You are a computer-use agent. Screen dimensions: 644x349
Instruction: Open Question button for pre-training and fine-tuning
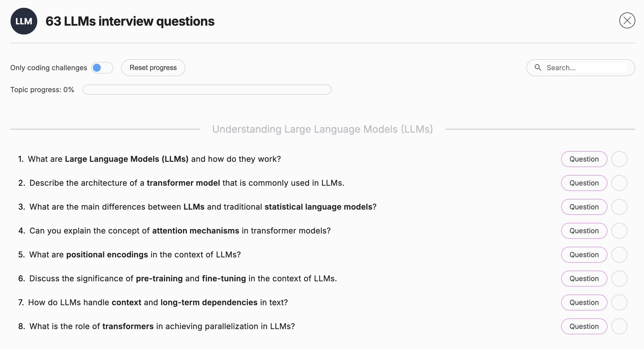[x=584, y=279]
